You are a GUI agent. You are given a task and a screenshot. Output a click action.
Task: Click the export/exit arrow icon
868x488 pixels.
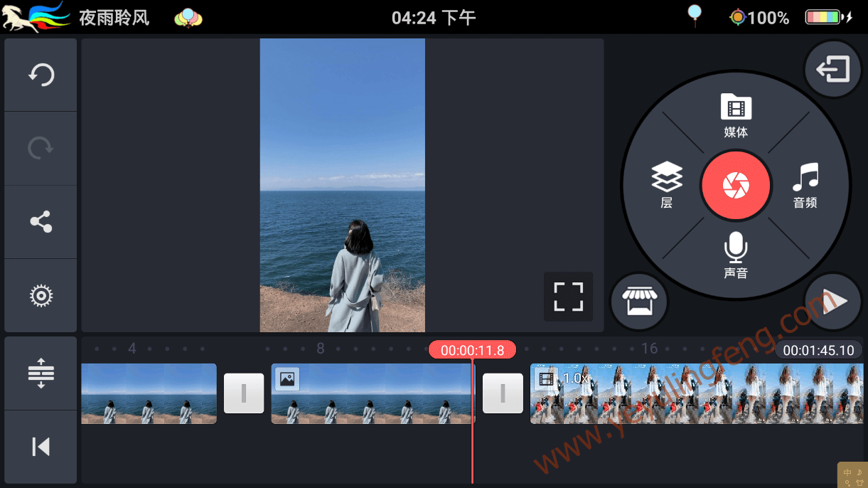point(832,70)
